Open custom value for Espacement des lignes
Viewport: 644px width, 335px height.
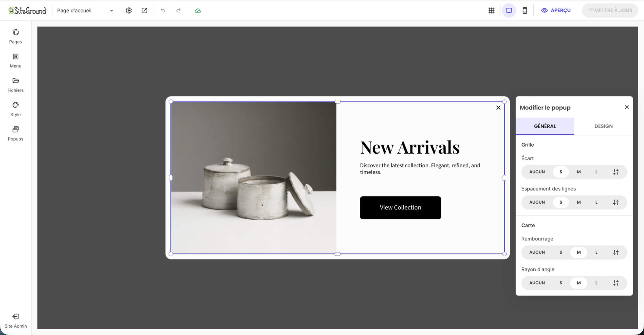coord(615,202)
